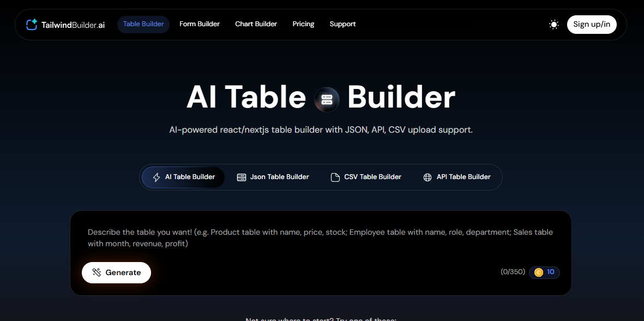
Task: Click the gold coin credits icon
Action: tap(539, 272)
